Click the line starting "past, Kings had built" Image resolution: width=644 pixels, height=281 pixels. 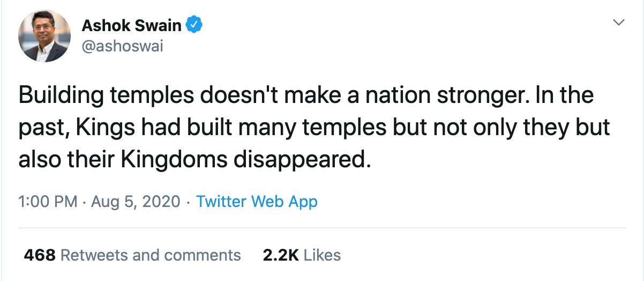click(313, 128)
